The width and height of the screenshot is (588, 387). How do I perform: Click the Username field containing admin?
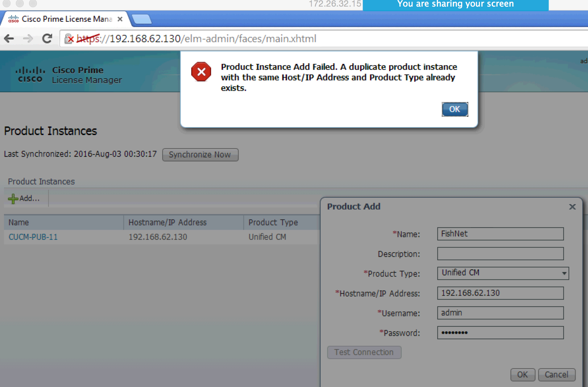pos(500,313)
